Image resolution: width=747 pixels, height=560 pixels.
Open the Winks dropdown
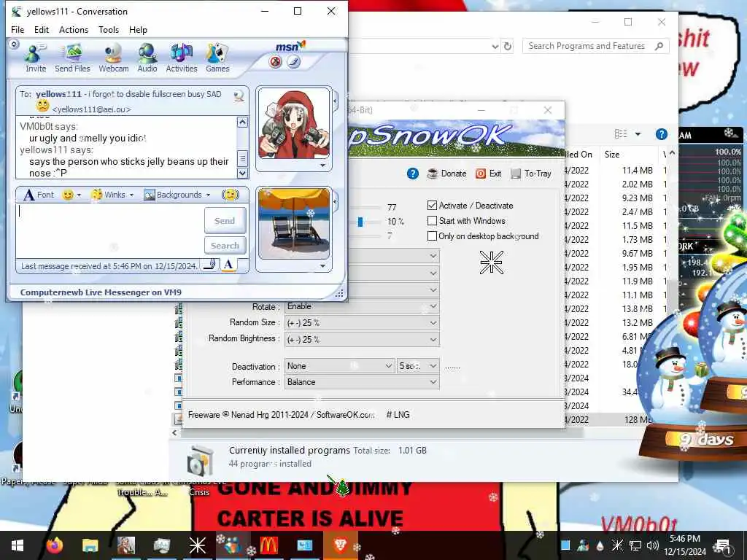(x=113, y=195)
